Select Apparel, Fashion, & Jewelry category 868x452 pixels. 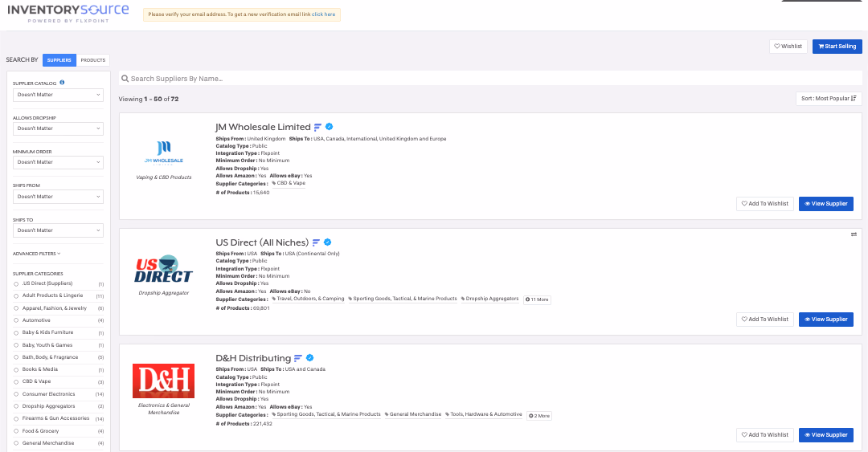(16, 308)
